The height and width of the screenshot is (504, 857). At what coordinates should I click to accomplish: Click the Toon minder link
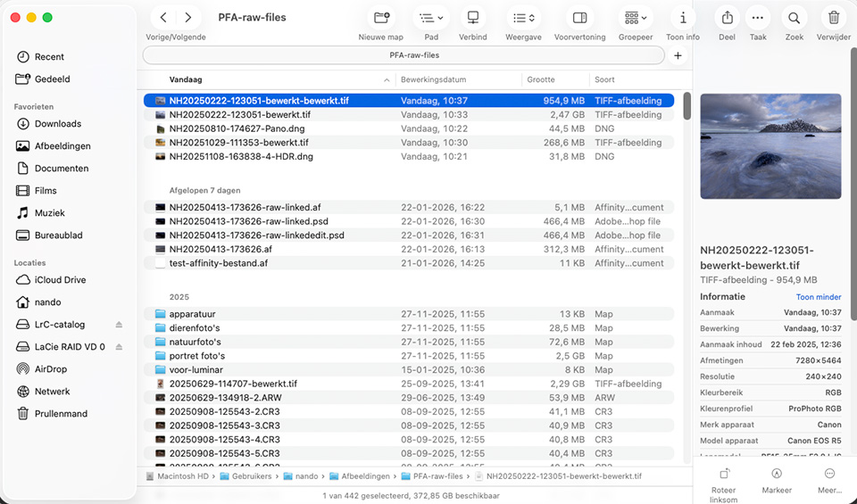(818, 297)
